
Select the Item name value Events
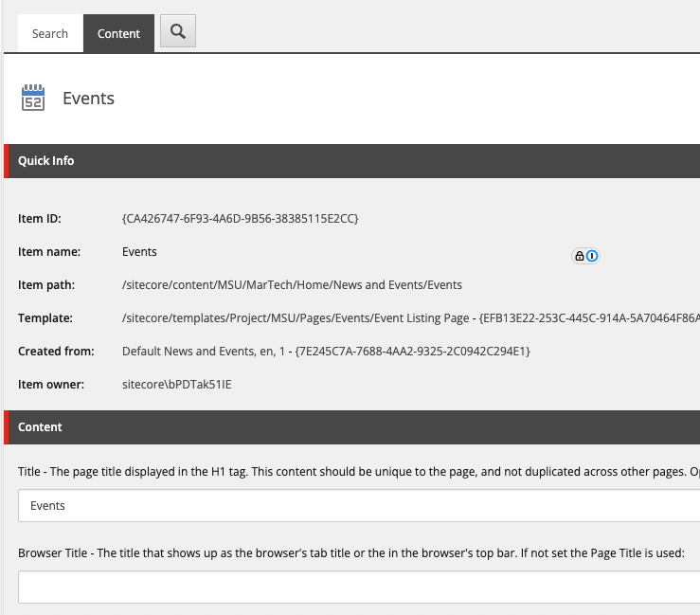point(139,252)
